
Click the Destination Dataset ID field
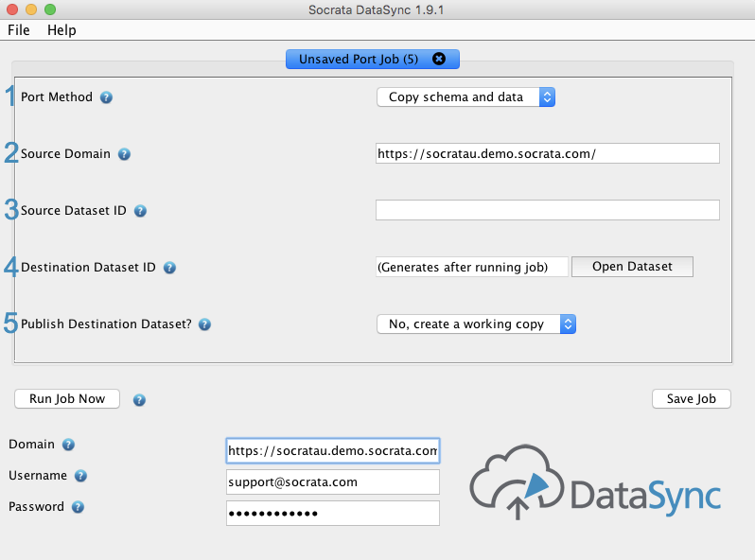pos(471,268)
